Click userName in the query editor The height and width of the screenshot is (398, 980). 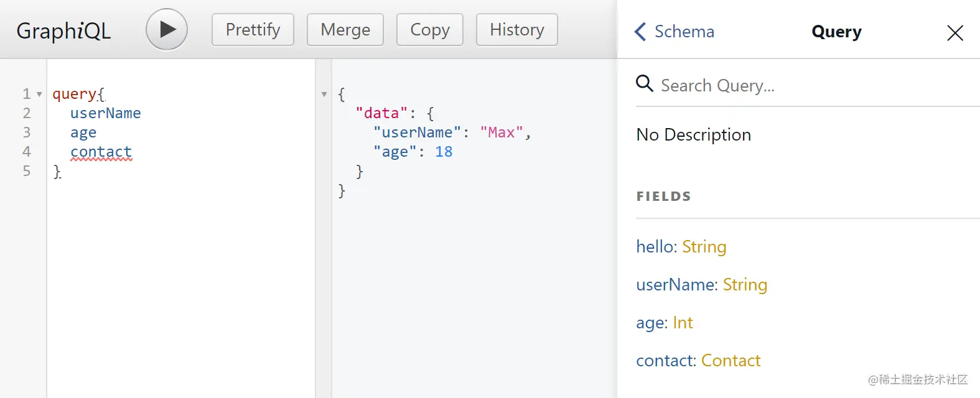(x=105, y=113)
